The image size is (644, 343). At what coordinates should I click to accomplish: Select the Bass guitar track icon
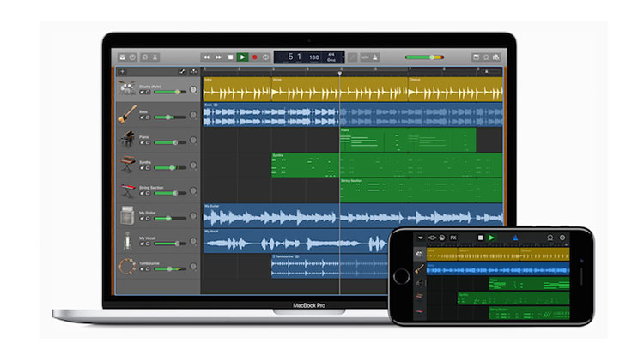click(127, 114)
